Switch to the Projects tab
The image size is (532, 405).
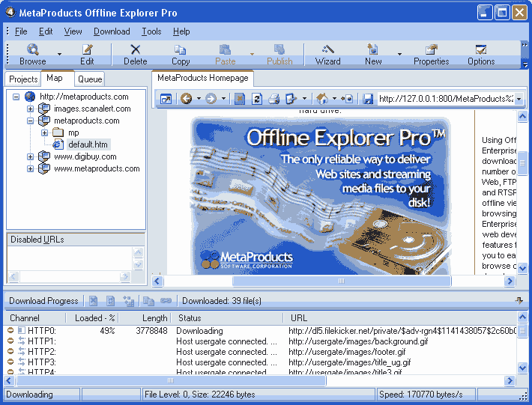[x=23, y=79]
